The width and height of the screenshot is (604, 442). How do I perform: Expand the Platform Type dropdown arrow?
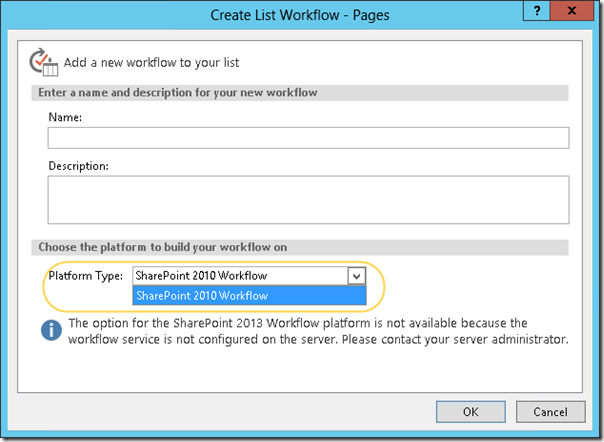[356, 276]
